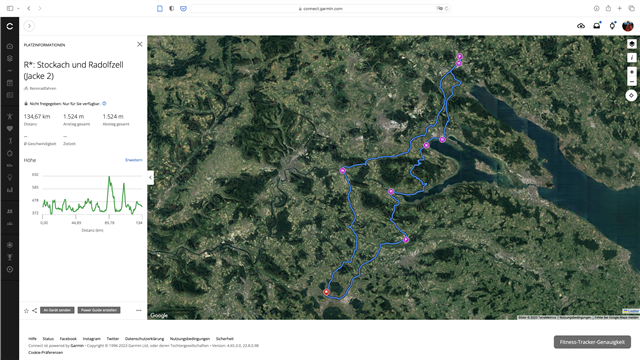Zoom out of the map
The height and width of the screenshot is (360, 640).
point(631,82)
